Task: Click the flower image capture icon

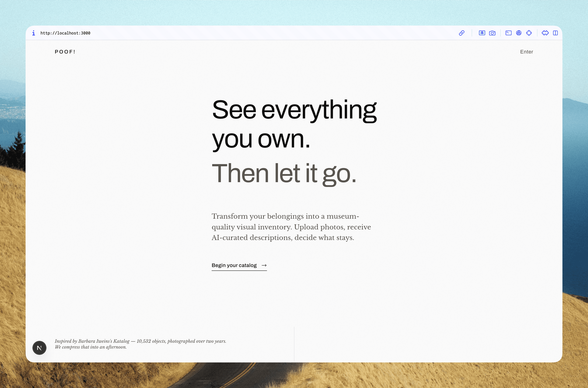Action: [482, 33]
